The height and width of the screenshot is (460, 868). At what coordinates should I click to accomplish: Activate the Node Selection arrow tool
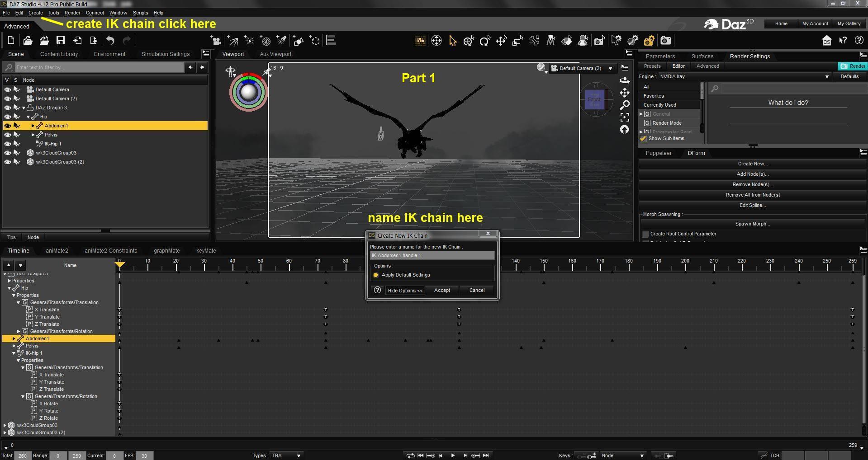[452, 41]
